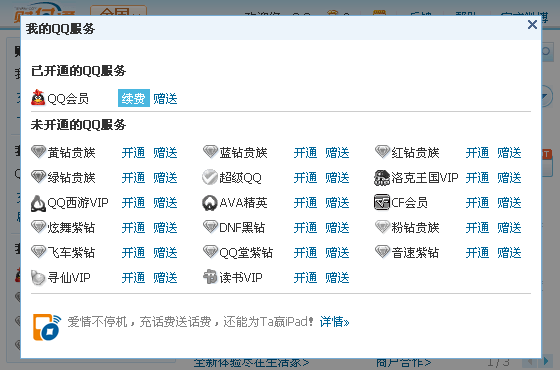Gift 寻仙VIP via 赠送 link

click(x=165, y=278)
